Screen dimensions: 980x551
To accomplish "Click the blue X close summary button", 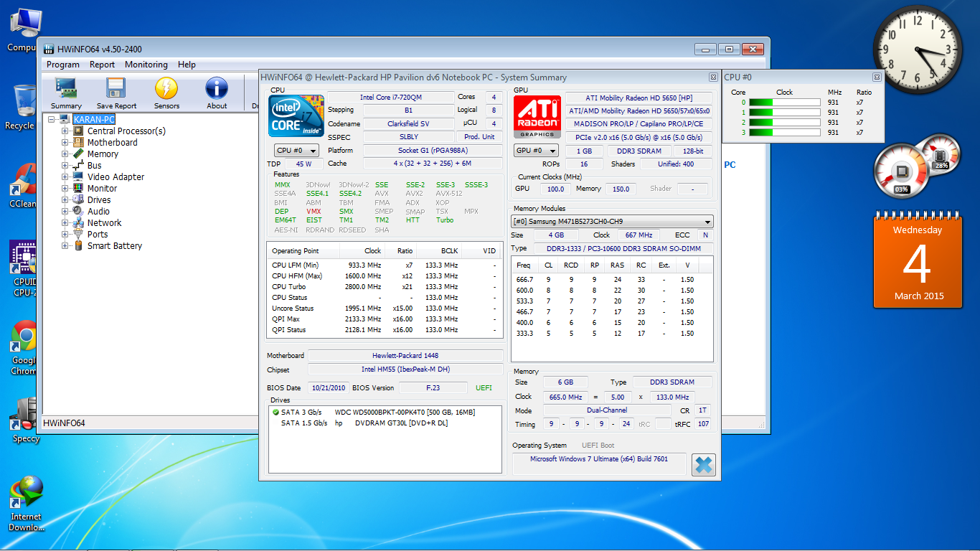I will point(704,465).
